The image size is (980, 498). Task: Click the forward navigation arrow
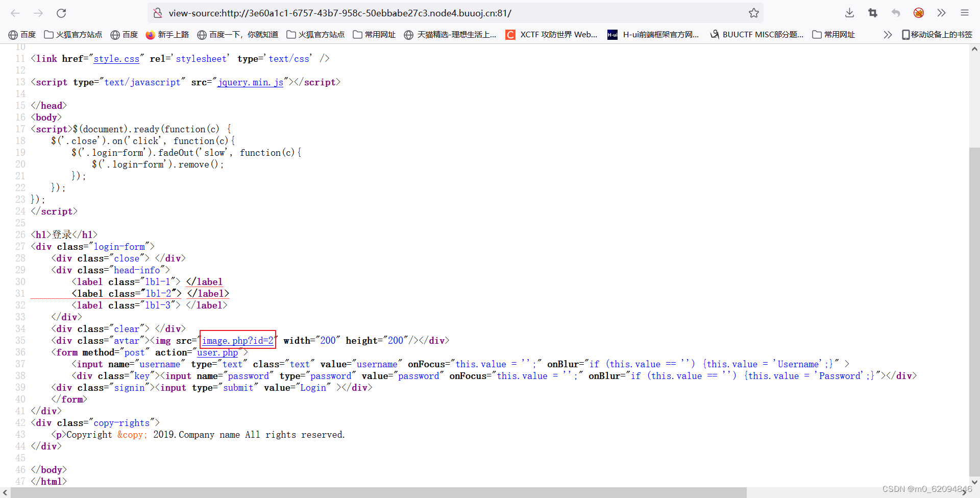click(x=38, y=13)
